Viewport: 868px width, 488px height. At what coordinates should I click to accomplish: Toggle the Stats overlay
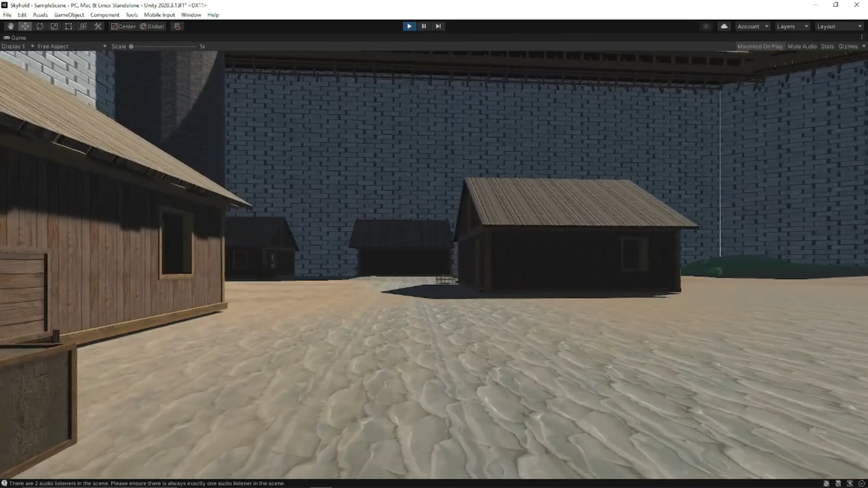tap(827, 47)
